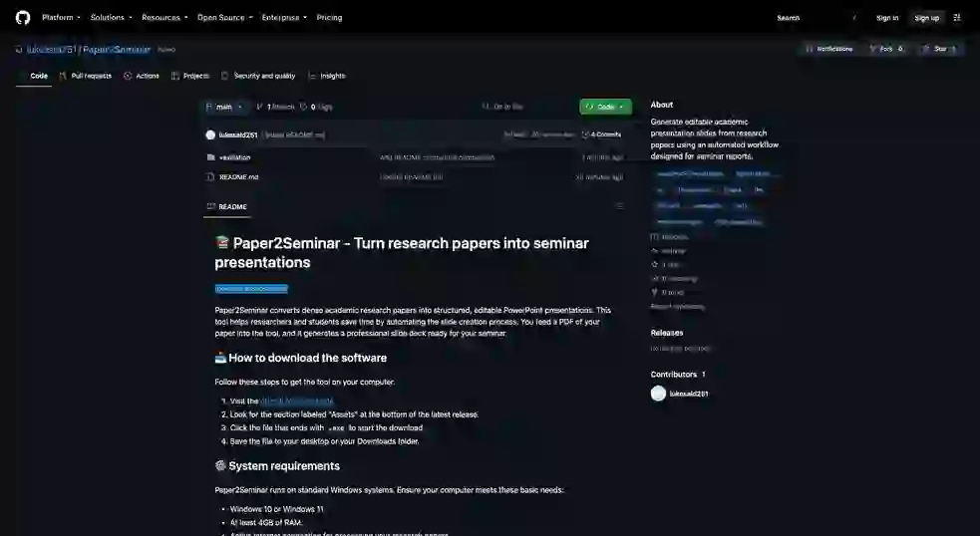Click the Readme link in About sidebar
This screenshot has width=980, height=536.
click(669, 237)
